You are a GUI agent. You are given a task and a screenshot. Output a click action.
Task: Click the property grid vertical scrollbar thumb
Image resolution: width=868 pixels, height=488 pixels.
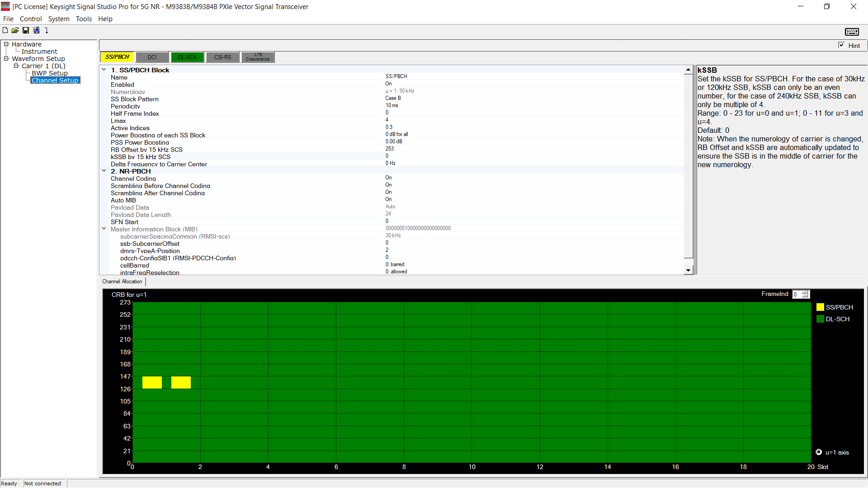pos(688,166)
